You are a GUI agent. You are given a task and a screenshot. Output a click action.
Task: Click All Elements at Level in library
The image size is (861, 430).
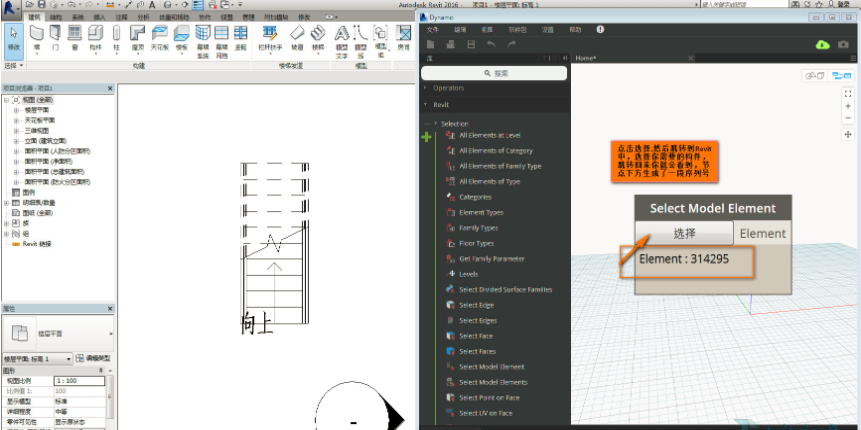coord(490,135)
